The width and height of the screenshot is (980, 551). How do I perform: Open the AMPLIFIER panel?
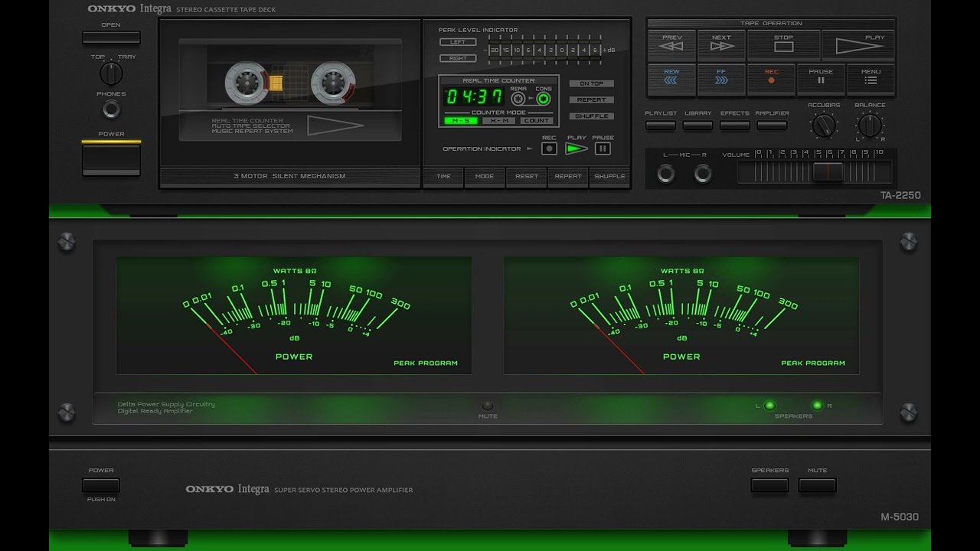[x=772, y=125]
